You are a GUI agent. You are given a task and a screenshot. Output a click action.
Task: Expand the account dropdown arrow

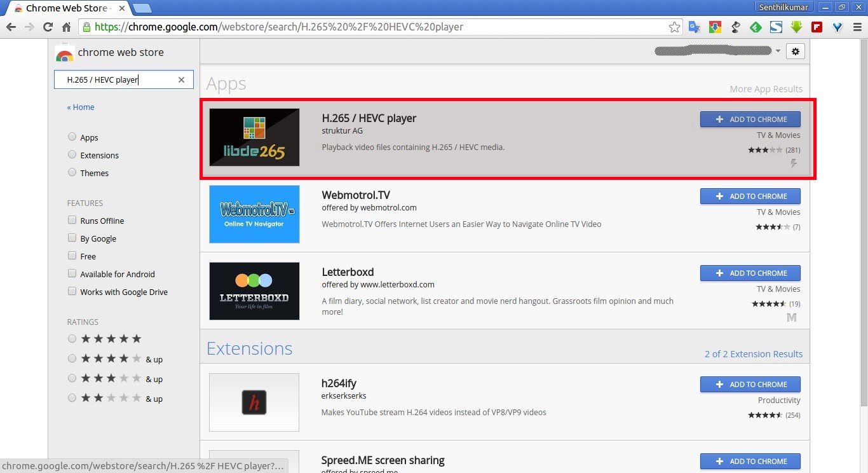click(778, 51)
